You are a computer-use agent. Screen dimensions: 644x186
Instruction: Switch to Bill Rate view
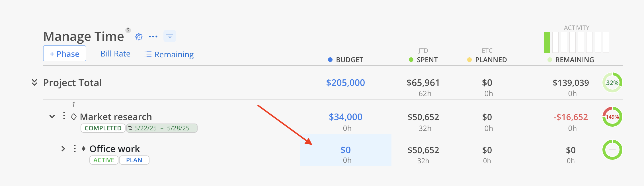click(x=115, y=54)
